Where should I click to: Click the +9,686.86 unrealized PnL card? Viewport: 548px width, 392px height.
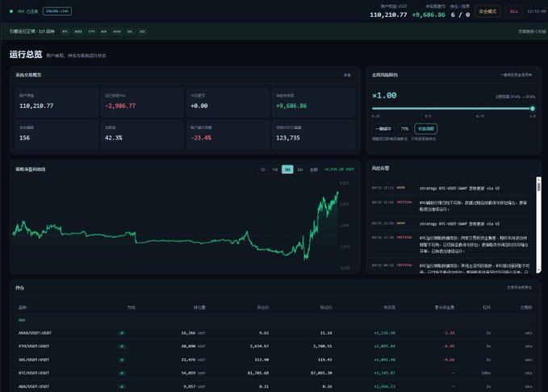point(313,102)
